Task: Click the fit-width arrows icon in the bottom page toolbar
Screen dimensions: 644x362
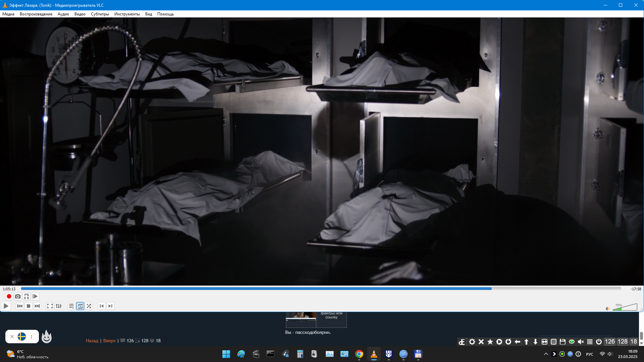Action: click(544, 342)
